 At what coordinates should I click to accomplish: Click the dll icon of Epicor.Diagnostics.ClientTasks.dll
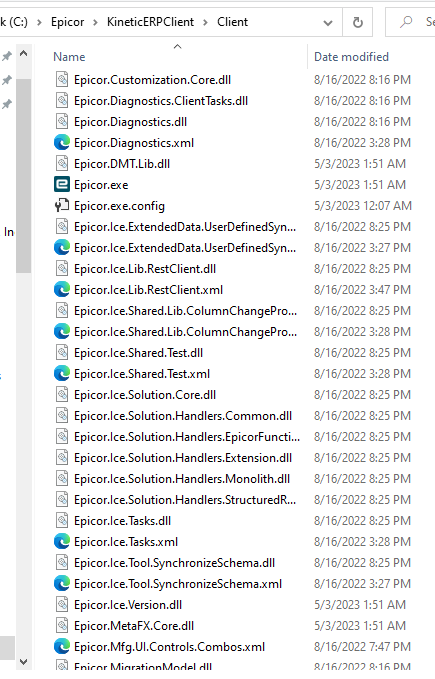(62, 101)
